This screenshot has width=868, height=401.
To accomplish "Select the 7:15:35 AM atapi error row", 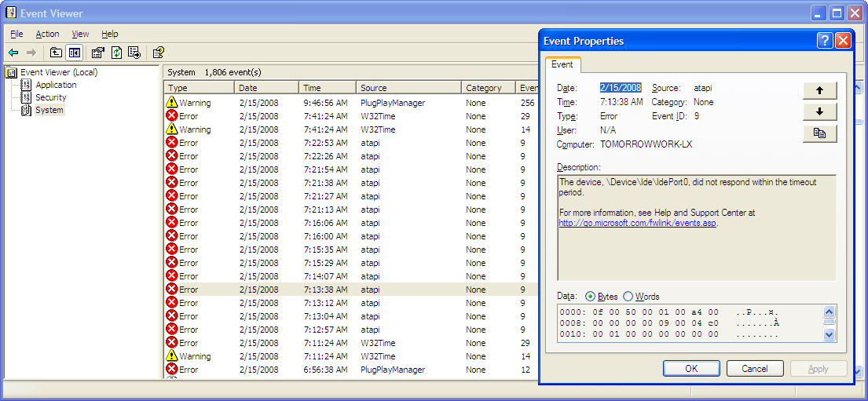I will (351, 250).
